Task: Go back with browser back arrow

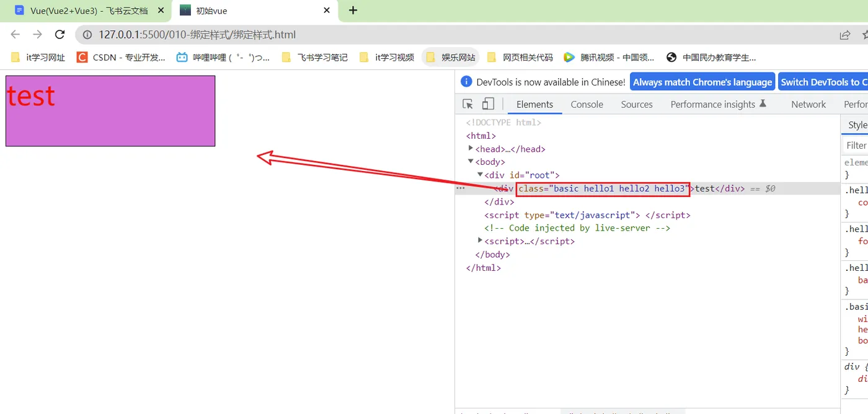Action: click(15, 35)
